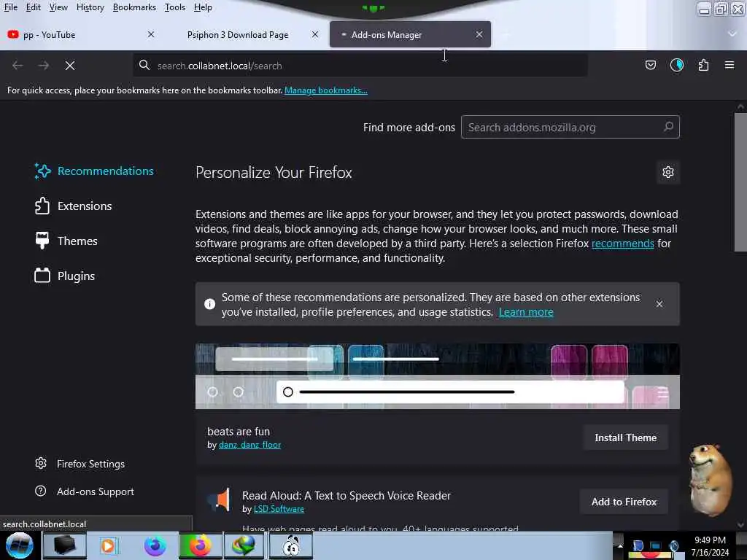Screen dimensions: 747x560
Task: Stop loading the page
Action: [70, 65]
